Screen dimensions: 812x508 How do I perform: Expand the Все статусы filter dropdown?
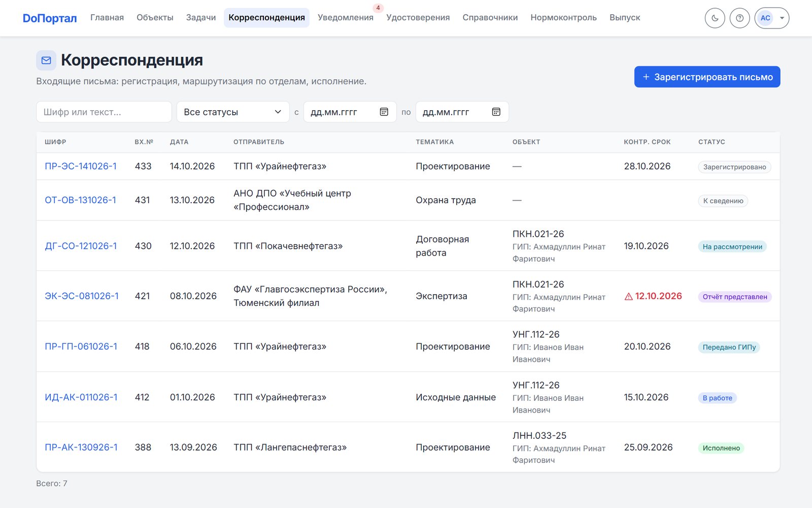[x=233, y=112]
